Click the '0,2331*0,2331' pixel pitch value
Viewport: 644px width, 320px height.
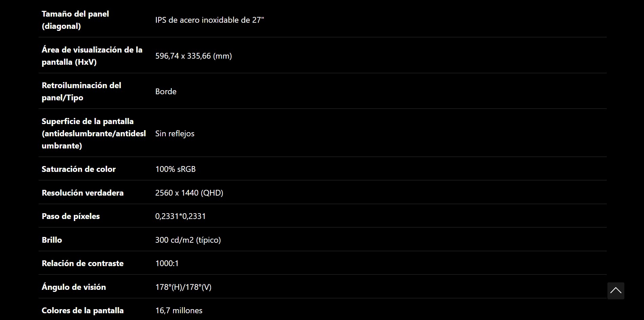point(181,216)
